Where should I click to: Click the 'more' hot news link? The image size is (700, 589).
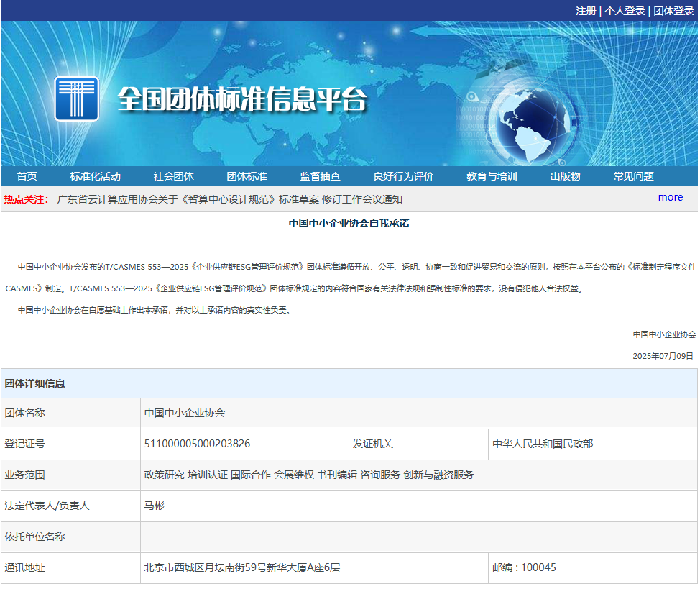[670, 197]
